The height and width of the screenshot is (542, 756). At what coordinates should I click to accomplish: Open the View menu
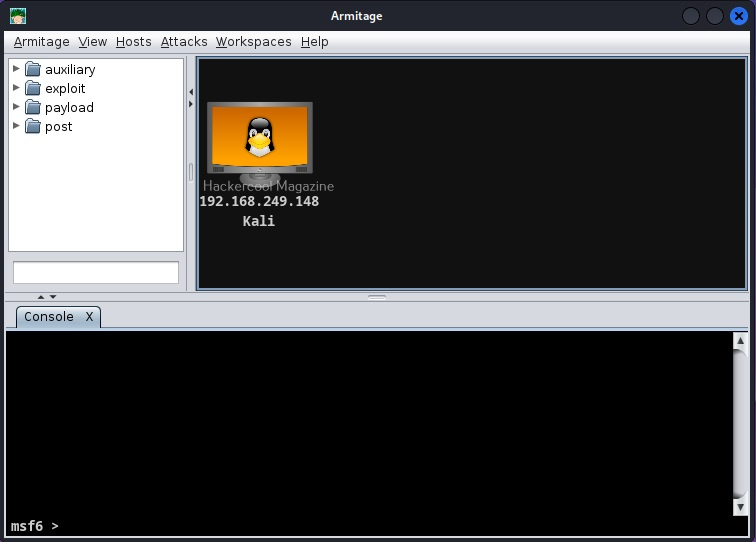(x=93, y=42)
